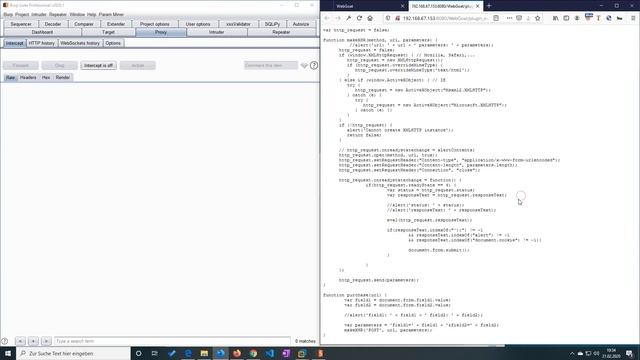Open the Decoder tab in Burp
The image size is (640, 360).
(53, 24)
